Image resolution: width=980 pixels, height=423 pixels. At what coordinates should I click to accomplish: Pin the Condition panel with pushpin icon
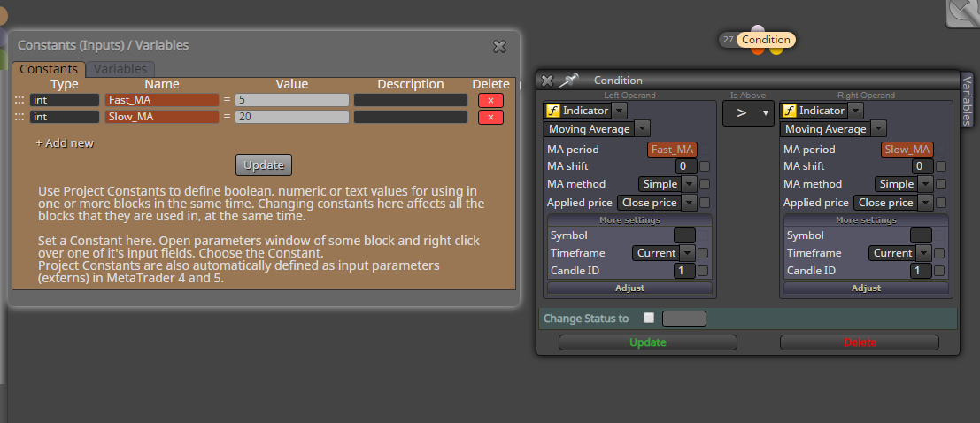coord(568,80)
